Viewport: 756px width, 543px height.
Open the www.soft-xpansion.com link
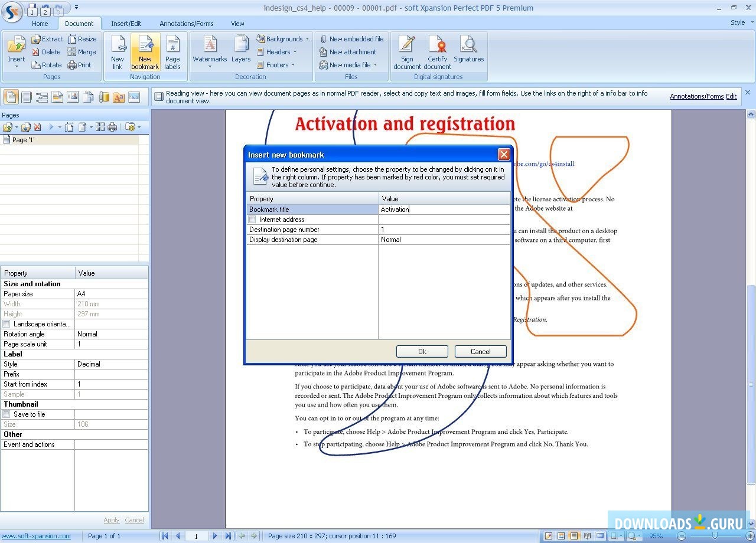(36, 536)
